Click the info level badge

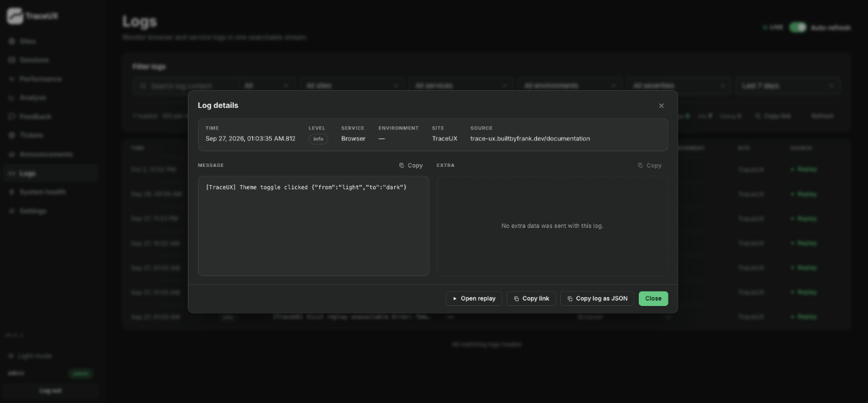pyautogui.click(x=318, y=138)
